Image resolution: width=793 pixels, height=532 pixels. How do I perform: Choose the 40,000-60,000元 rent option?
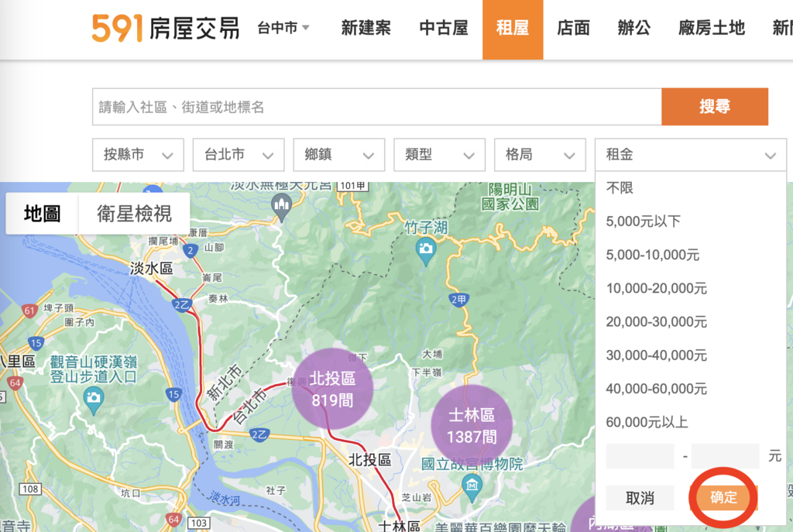(x=657, y=389)
